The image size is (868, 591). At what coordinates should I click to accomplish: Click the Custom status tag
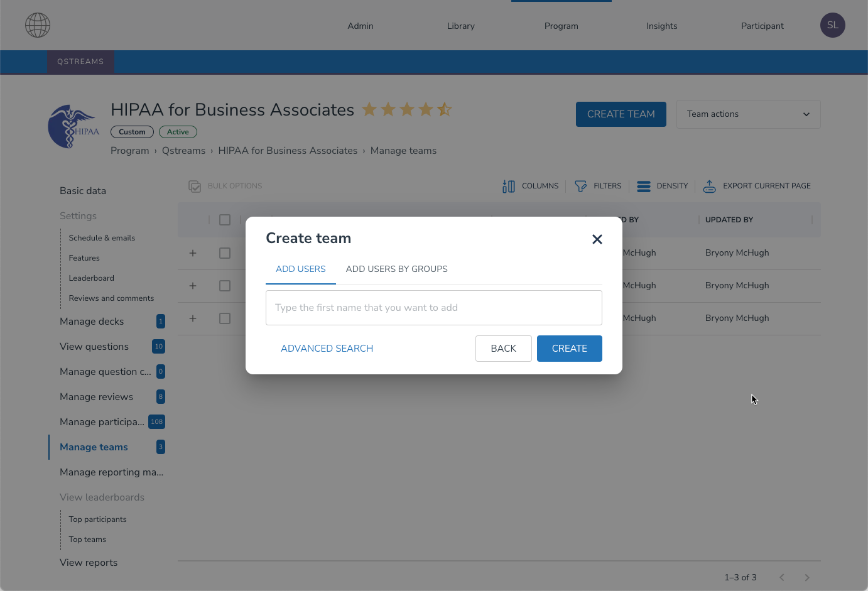132,132
